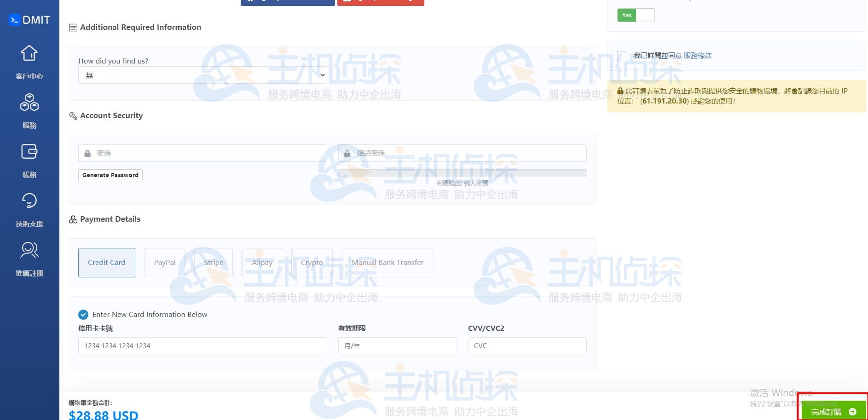
Task: Select Enter New Card Information Below option
Action: point(83,315)
